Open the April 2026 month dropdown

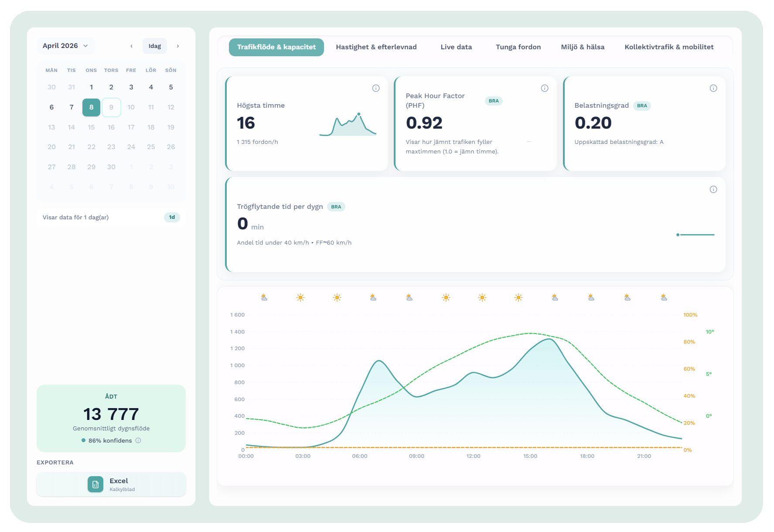(x=65, y=46)
